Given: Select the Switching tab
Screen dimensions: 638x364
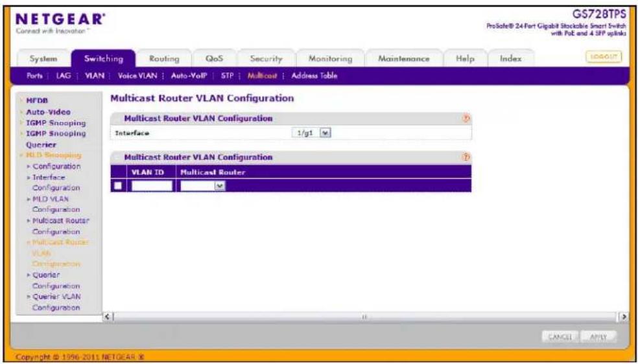Looking at the screenshot, I should (103, 59).
